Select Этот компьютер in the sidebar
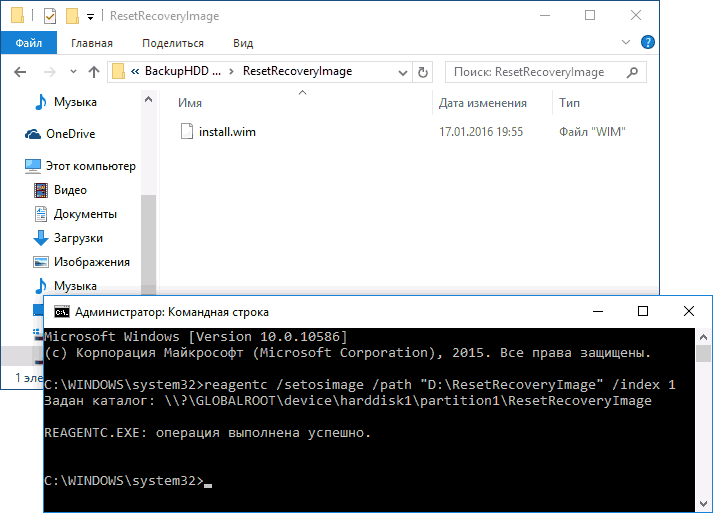 (90, 166)
